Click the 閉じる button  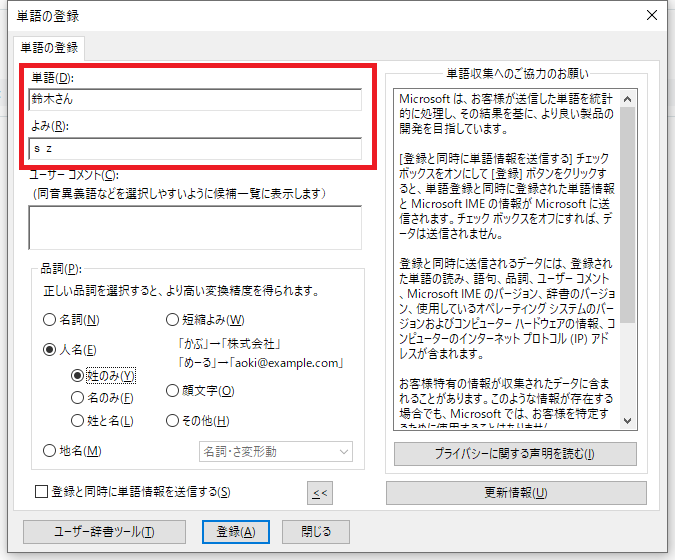click(316, 532)
